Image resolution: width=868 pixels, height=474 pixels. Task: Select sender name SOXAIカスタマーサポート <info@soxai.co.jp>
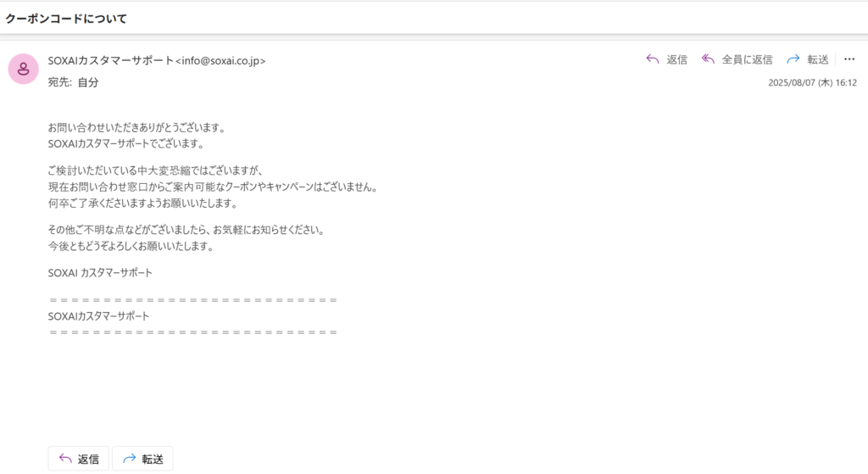[x=157, y=61]
